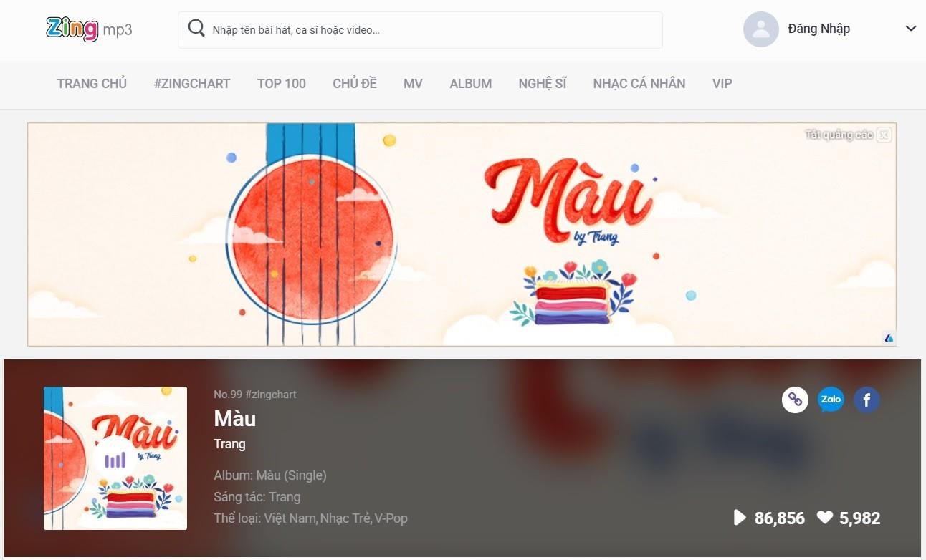Open the artist Trang link
The height and width of the screenshot is (560, 926).
(229, 444)
